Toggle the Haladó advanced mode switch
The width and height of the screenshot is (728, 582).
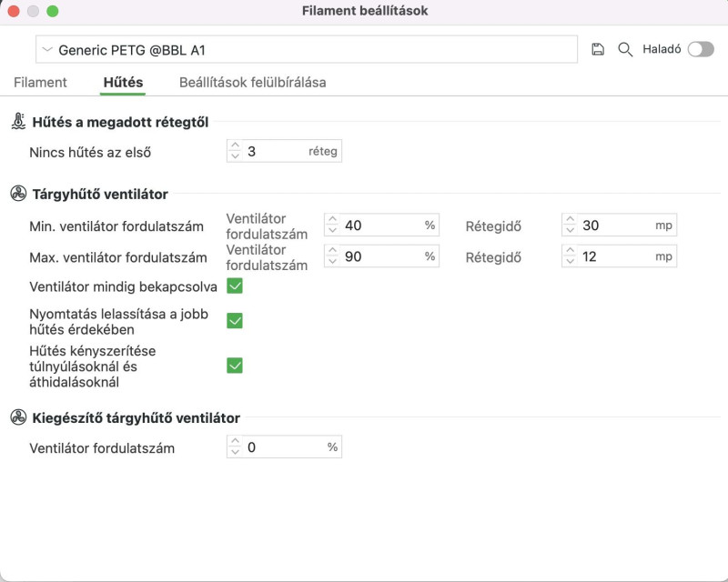(x=701, y=49)
